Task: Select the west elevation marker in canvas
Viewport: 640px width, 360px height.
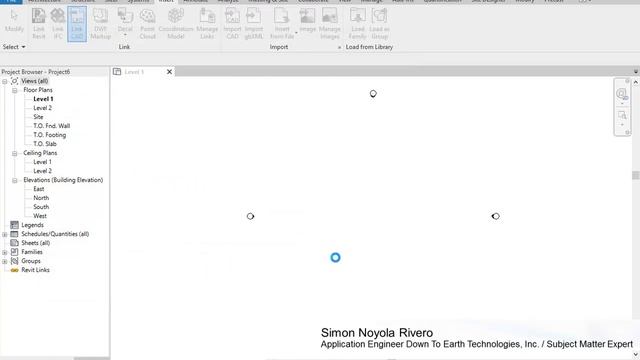Action: [x=250, y=216]
